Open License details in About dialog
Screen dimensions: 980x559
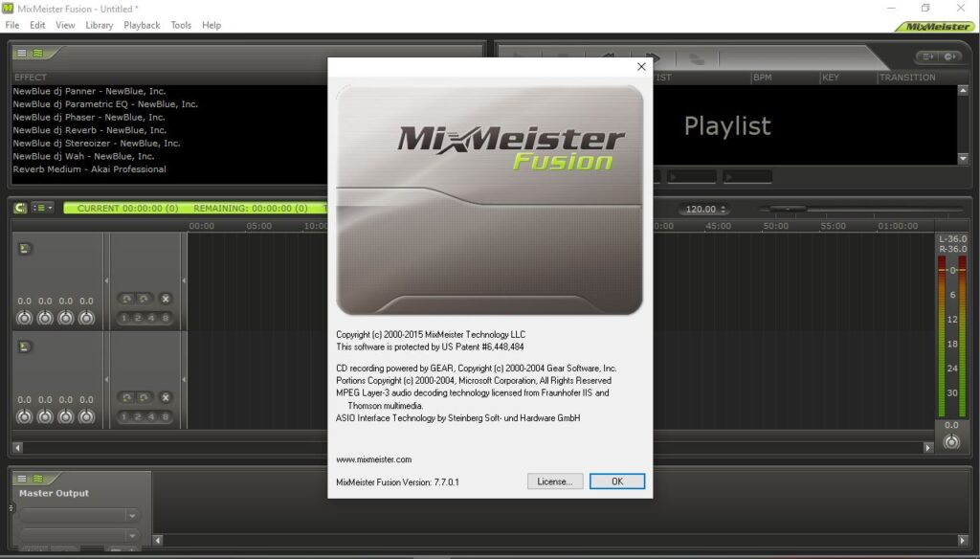pyautogui.click(x=554, y=481)
